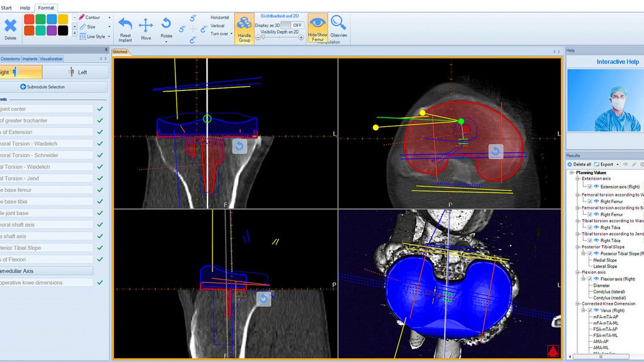The image size is (644, 362).
Task: Open the Glasview magnifier tool
Action: tap(338, 23)
